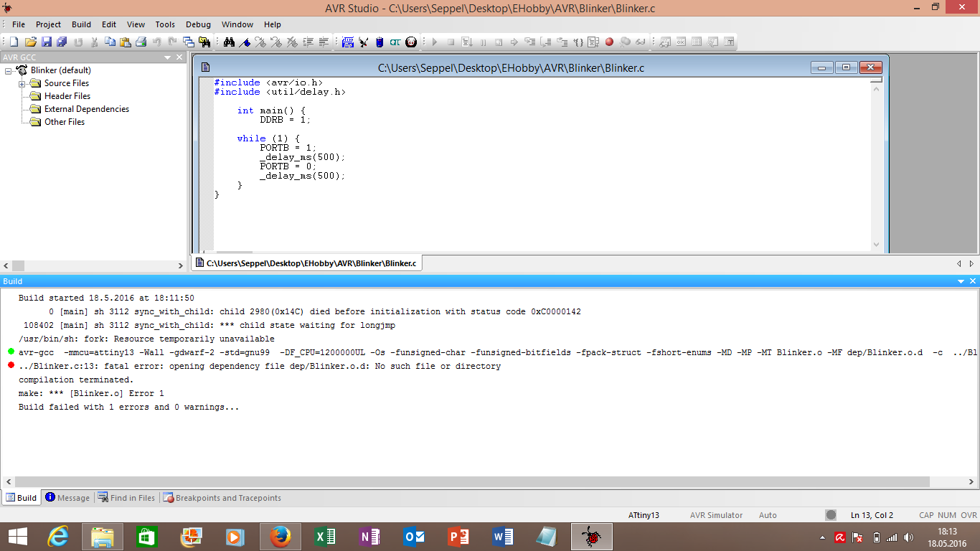Open the View menu
The image size is (980, 551).
[136, 24]
